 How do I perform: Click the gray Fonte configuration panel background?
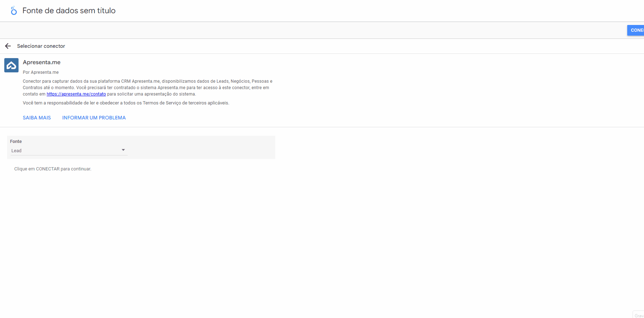tap(200, 147)
